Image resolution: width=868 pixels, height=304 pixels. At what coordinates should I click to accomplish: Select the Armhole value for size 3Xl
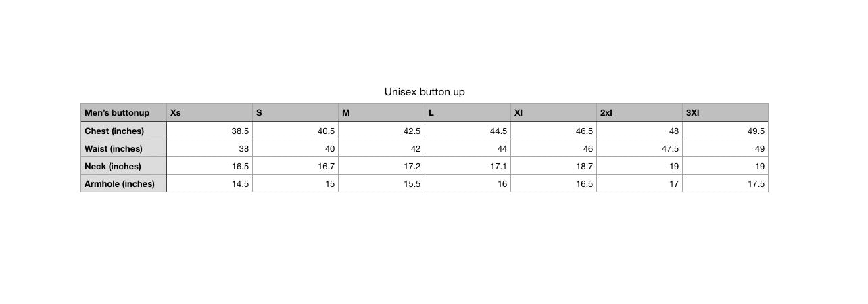coord(756,184)
